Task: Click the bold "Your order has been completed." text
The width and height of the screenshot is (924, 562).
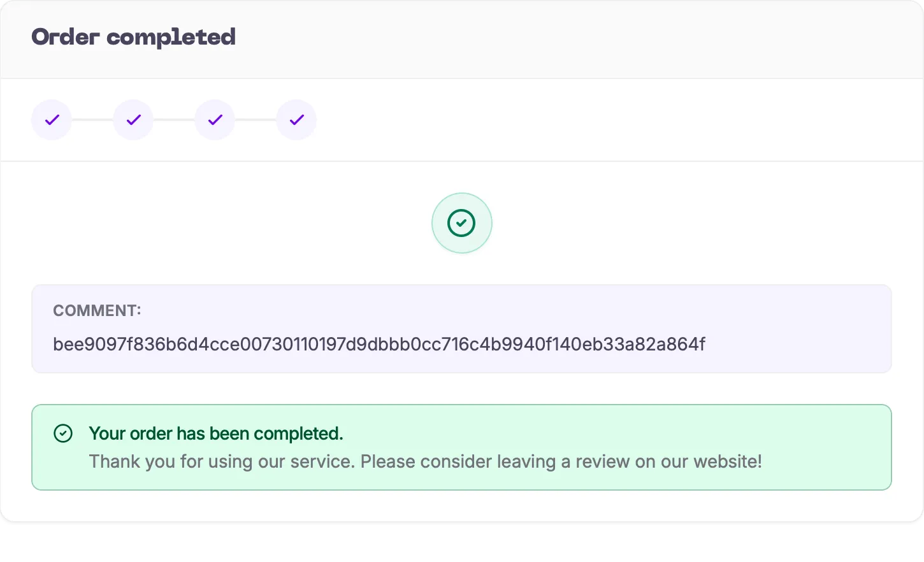Action: tap(215, 434)
